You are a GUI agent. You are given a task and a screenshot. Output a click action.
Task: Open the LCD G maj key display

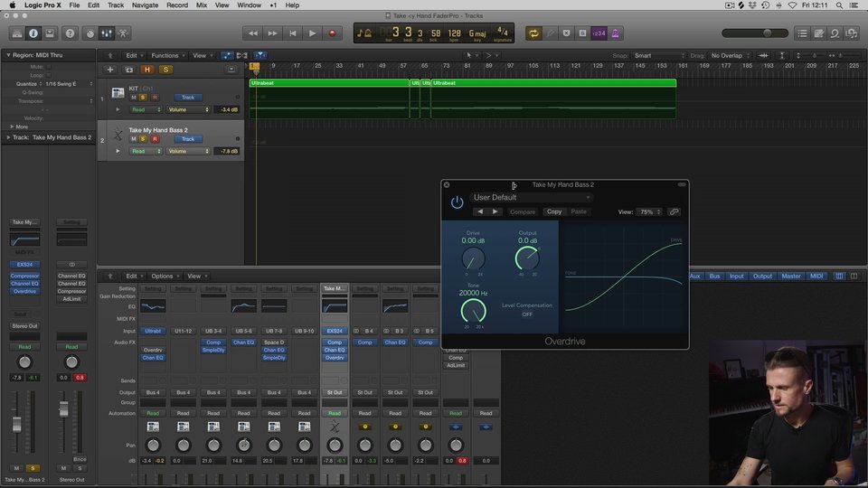click(477, 34)
